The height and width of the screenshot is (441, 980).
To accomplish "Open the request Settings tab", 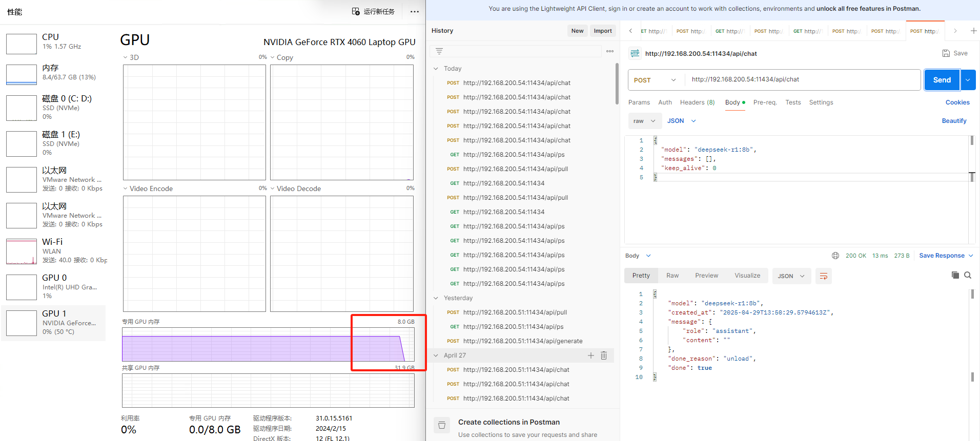I will point(821,102).
